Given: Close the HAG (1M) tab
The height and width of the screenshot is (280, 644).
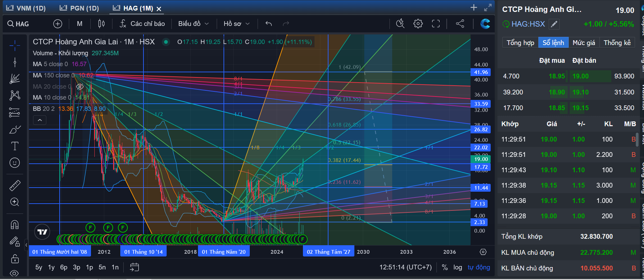Looking at the screenshot, I should (x=159, y=9).
